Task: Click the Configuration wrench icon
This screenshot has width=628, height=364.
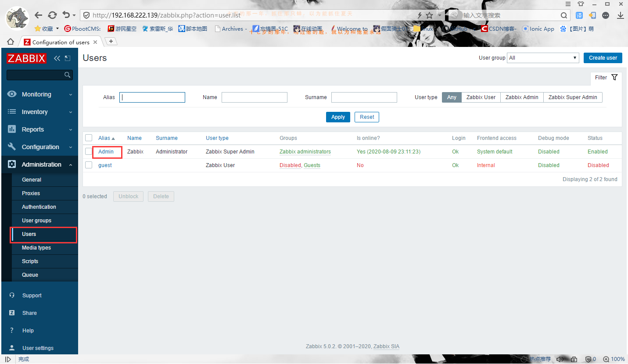Action: coord(12,147)
